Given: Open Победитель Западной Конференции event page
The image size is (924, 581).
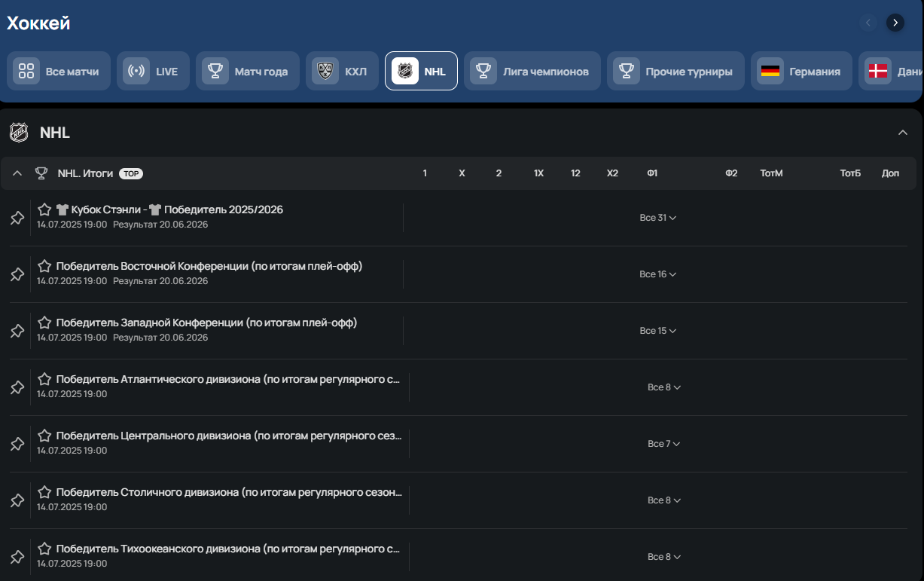Looking at the screenshot, I should click(206, 323).
